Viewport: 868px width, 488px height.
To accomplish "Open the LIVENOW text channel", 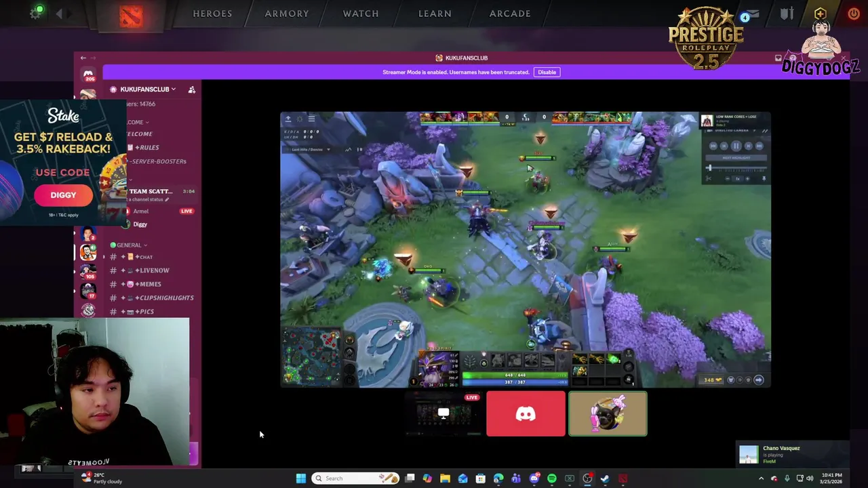I will (x=154, y=270).
